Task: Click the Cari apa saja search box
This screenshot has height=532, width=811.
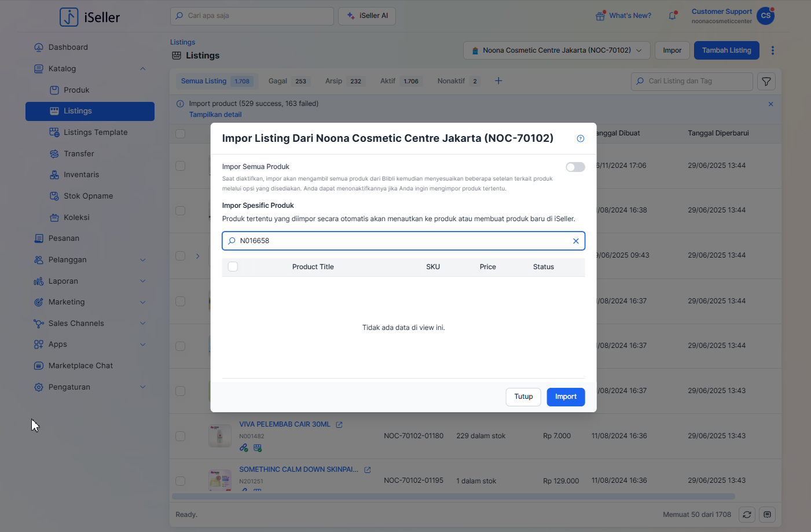Action: [252, 16]
